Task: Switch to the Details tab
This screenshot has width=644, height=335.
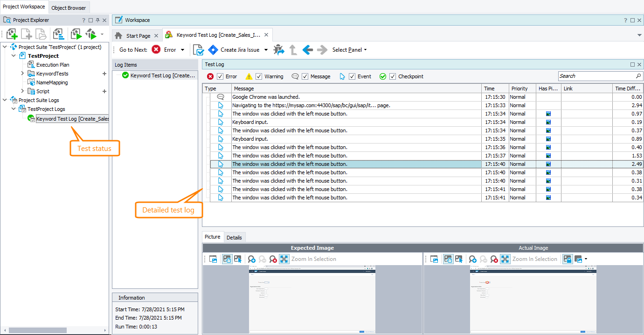Action: tap(234, 237)
